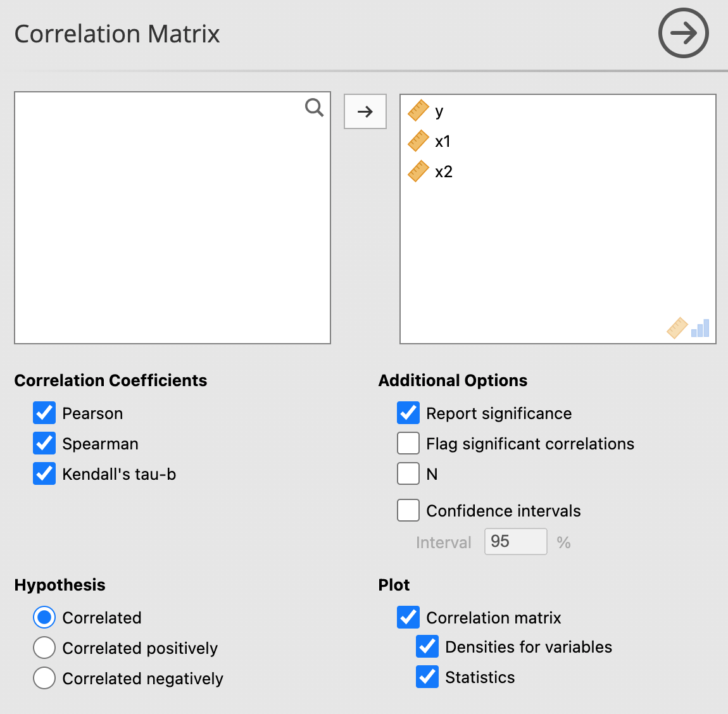Click the ruler icon next to x1
Image resolution: width=728 pixels, height=714 pixels.
click(418, 141)
